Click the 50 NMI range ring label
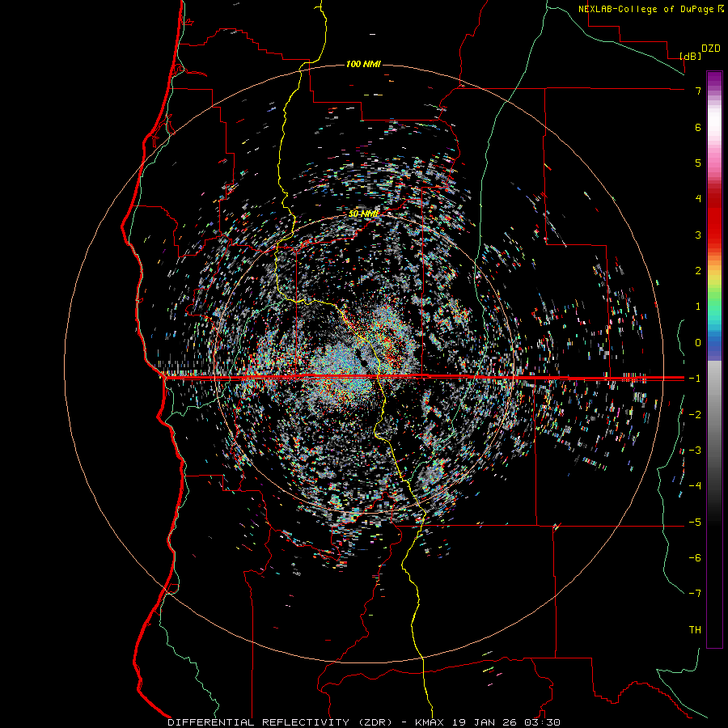This screenshot has height=728, width=728. (x=363, y=214)
